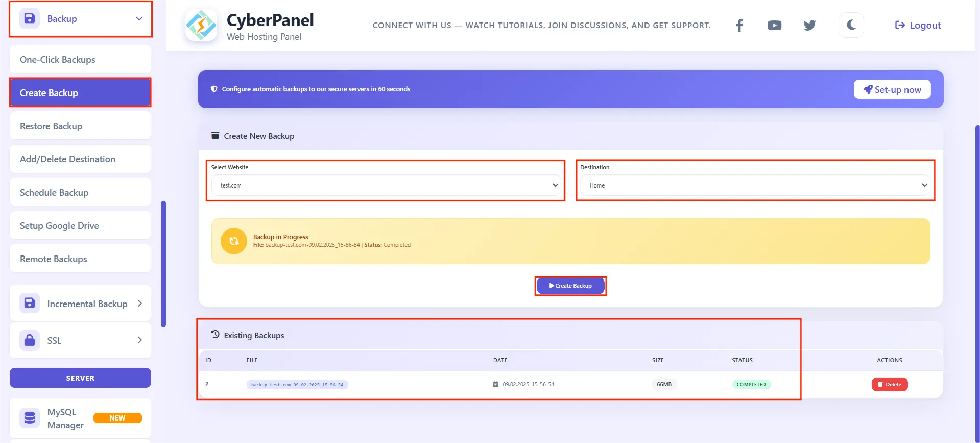Click the sidebar vertical scrollbar
Viewport: 980px width, 443px height.
(x=163, y=264)
